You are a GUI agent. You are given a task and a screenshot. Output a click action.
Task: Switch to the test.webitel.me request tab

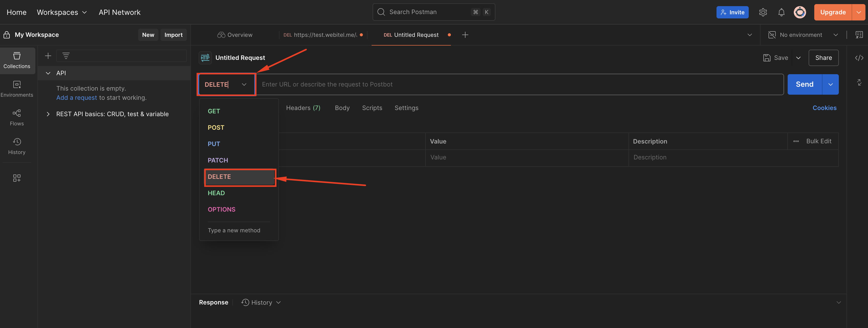[x=323, y=35]
